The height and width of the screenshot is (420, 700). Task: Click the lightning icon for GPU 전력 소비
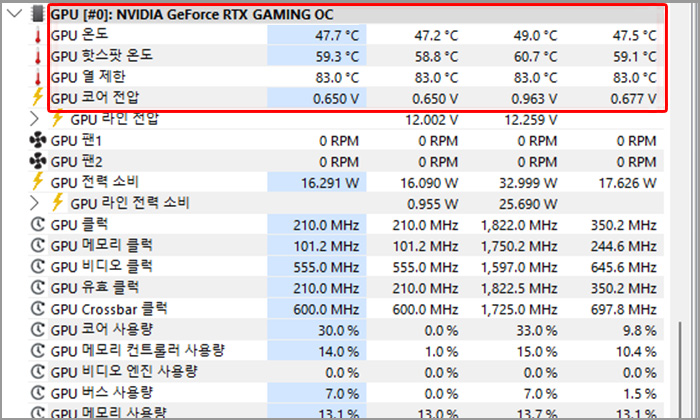coord(38,182)
